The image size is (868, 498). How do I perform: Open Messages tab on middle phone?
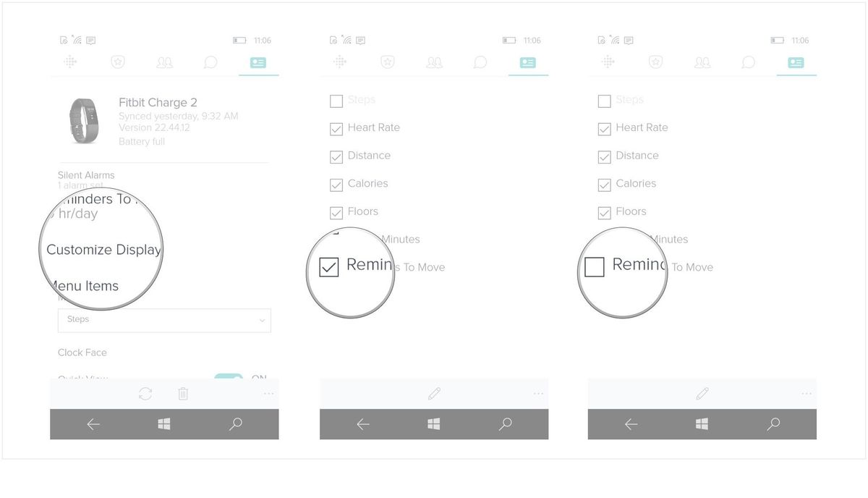coord(480,63)
